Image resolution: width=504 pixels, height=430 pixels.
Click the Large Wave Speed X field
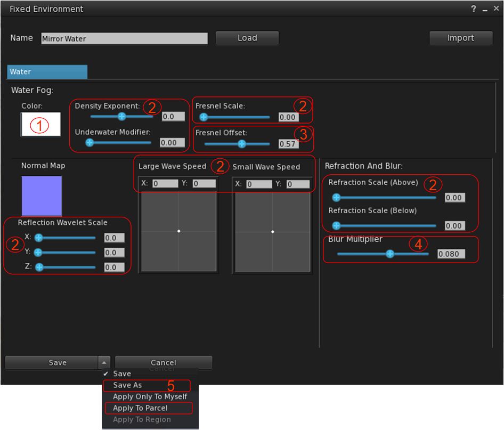tap(165, 183)
